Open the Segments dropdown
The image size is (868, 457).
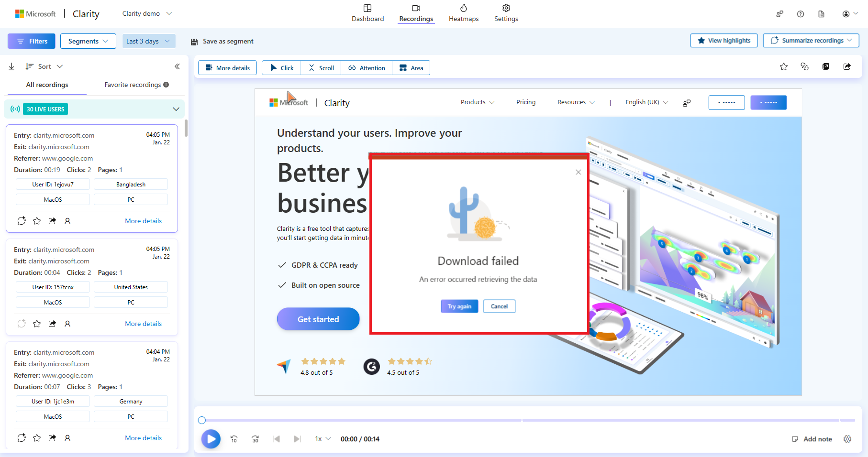[88, 41]
